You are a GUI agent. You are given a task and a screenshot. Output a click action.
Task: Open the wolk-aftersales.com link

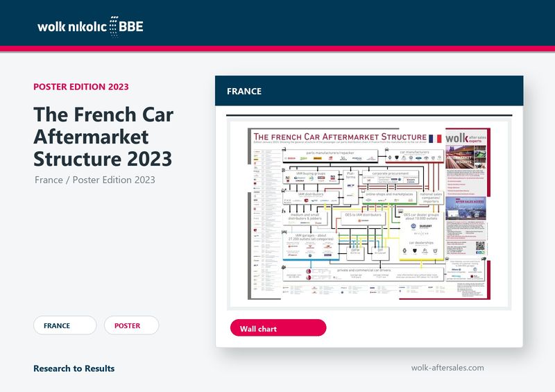pos(447,368)
